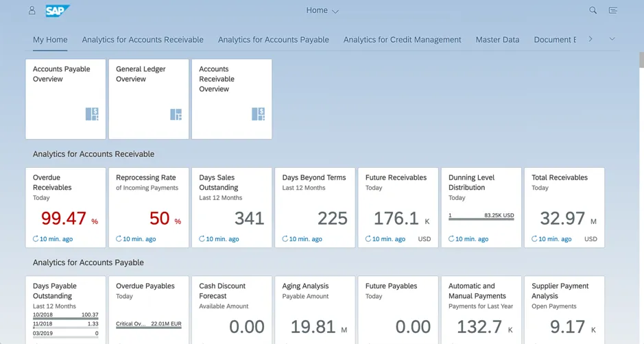Click the General Ledger Overview tile icon
Screen dimensions: 644x344
point(176,114)
